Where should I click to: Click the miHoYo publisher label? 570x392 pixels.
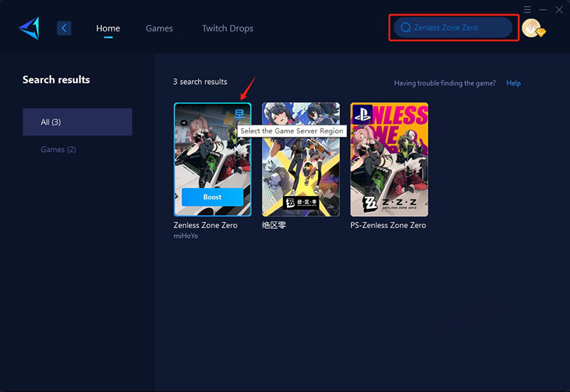coord(186,236)
